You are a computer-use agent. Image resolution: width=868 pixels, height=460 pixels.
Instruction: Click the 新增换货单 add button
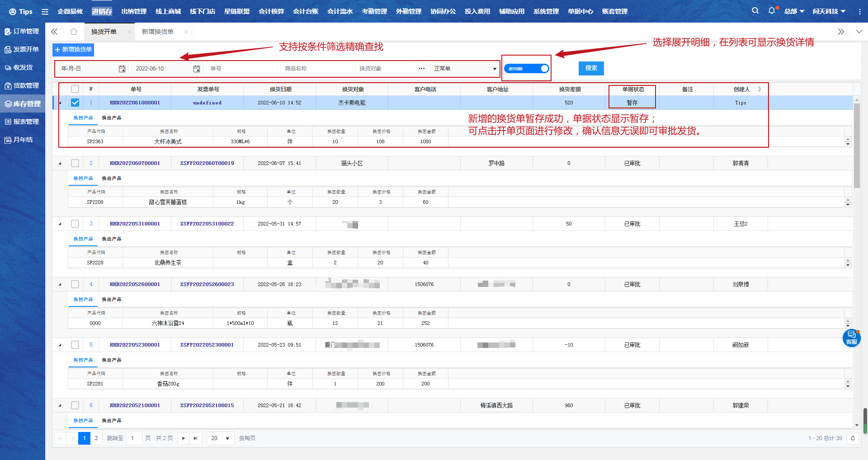[73, 50]
